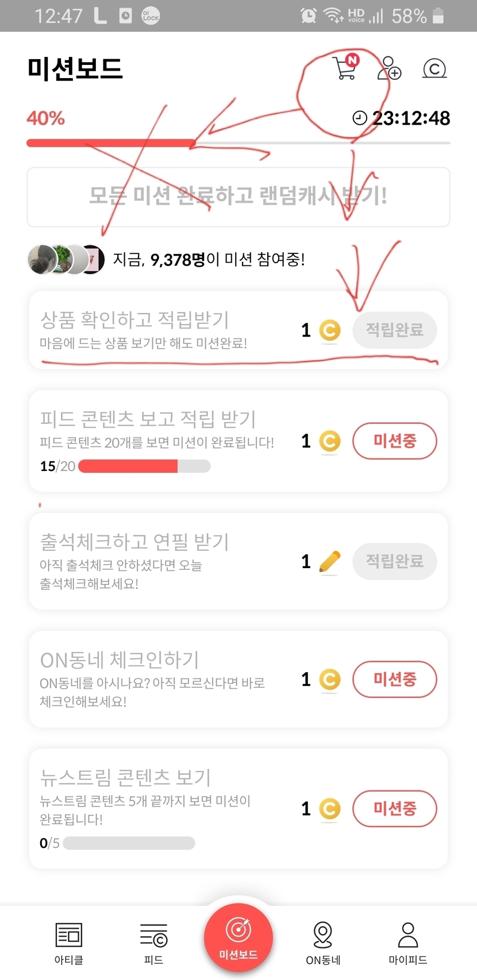The image size is (477, 980).
Task: Go to the ON동네 tab
Action: pyautogui.click(x=323, y=943)
